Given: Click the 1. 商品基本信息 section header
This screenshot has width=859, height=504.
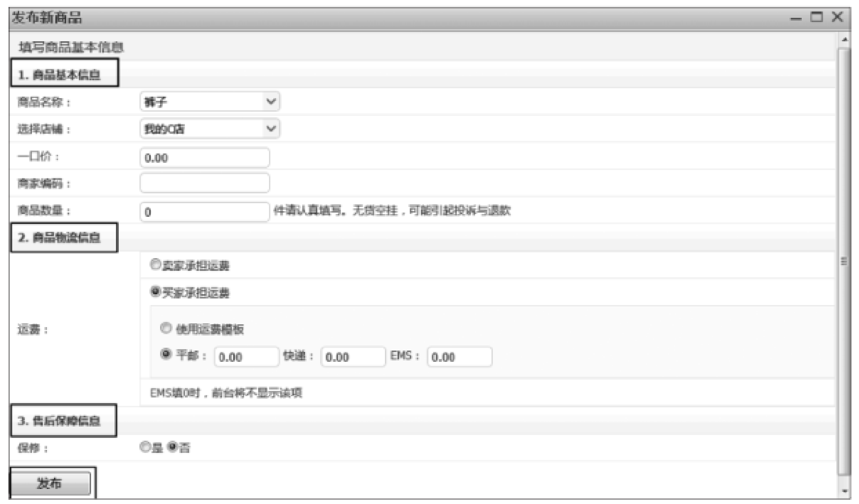Looking at the screenshot, I should pyautogui.click(x=59, y=75).
